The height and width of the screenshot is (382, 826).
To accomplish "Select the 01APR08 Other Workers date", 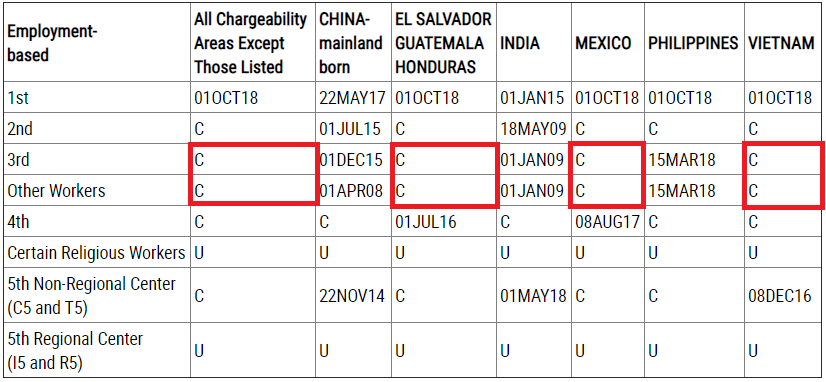I will 351,190.
